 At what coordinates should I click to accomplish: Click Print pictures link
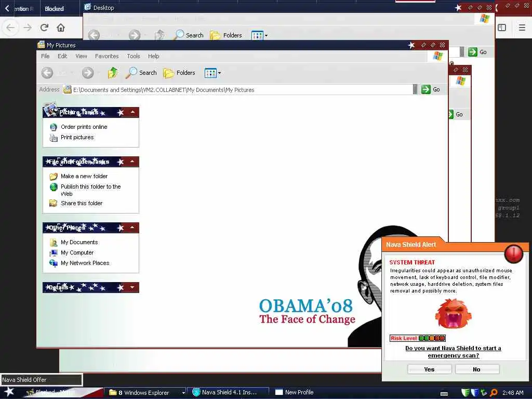tap(77, 137)
